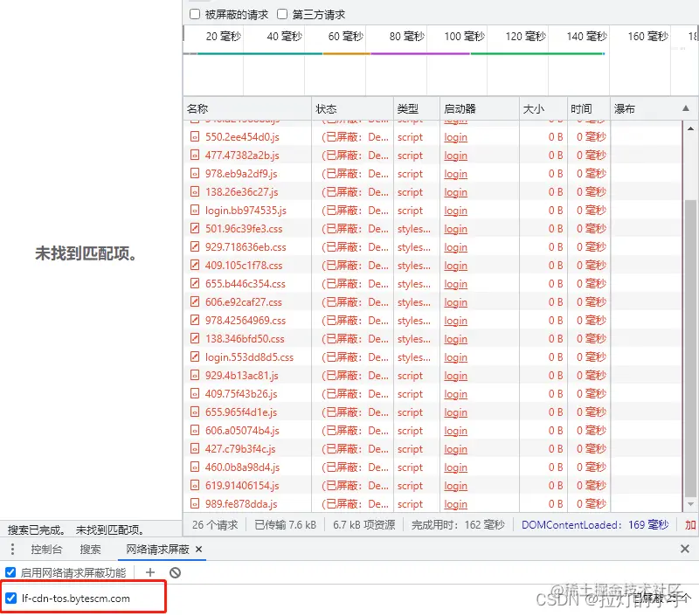Sort by 名称 column header
Screen dimensions: 699x616
pyautogui.click(x=247, y=108)
